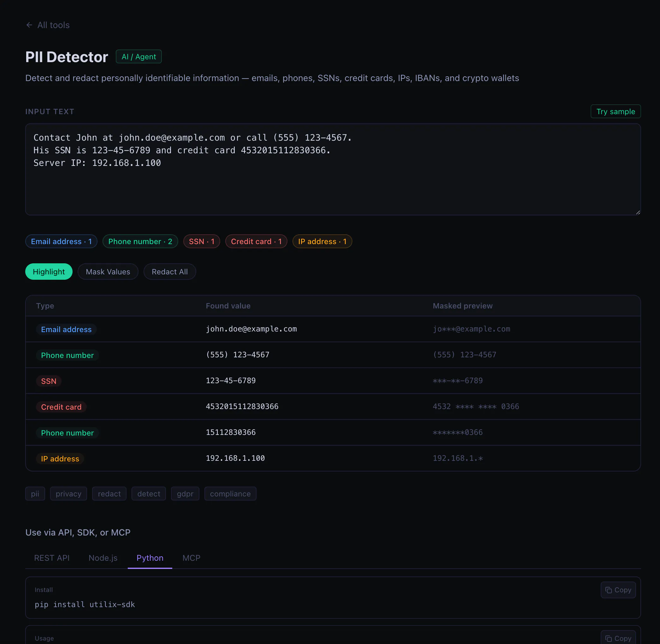The image size is (660, 644).
Task: Click the gdpr tag
Action: (x=185, y=494)
